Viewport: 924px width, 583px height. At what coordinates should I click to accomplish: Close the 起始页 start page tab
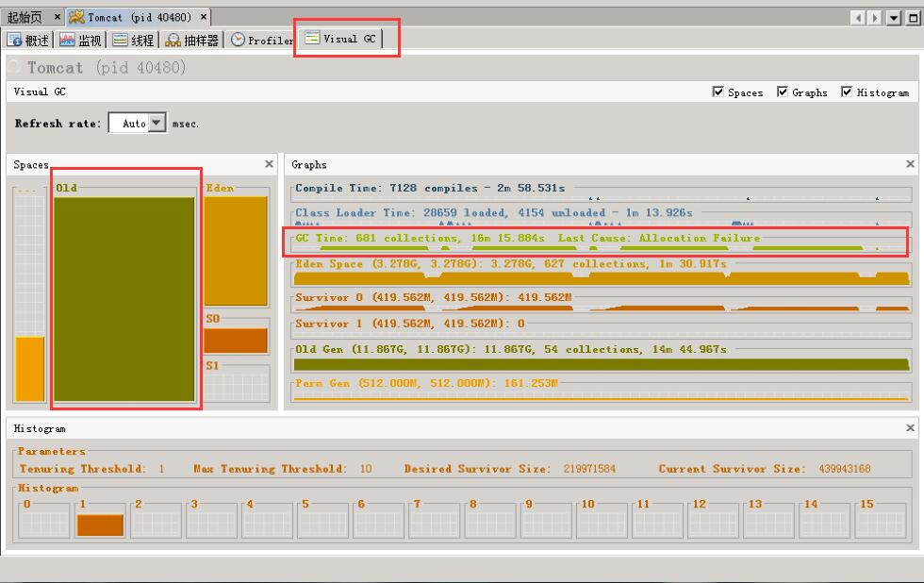(57, 17)
